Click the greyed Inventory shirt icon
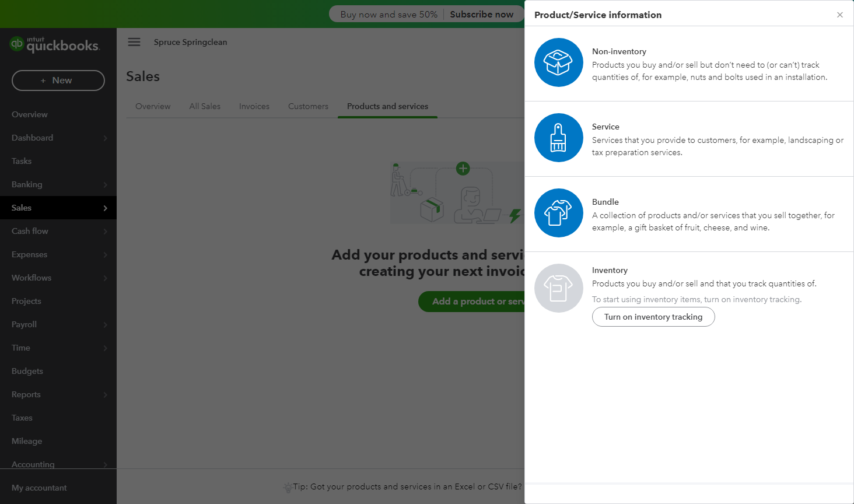854x504 pixels. point(558,288)
